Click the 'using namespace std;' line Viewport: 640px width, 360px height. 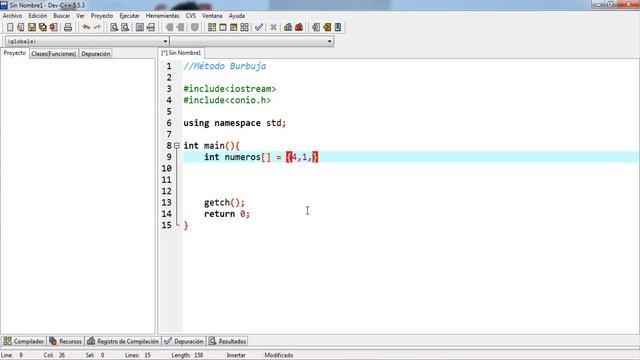pyautogui.click(x=235, y=123)
